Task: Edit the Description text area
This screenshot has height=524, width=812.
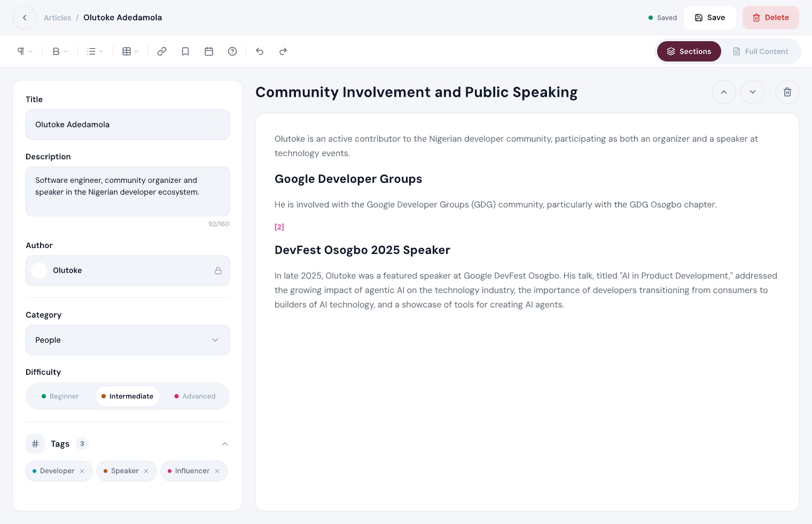Action: click(128, 191)
